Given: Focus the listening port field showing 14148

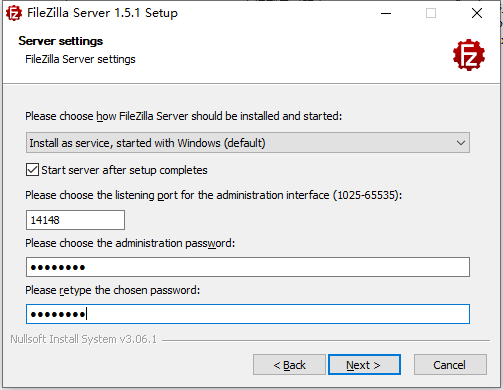Looking at the screenshot, I should pos(75,220).
